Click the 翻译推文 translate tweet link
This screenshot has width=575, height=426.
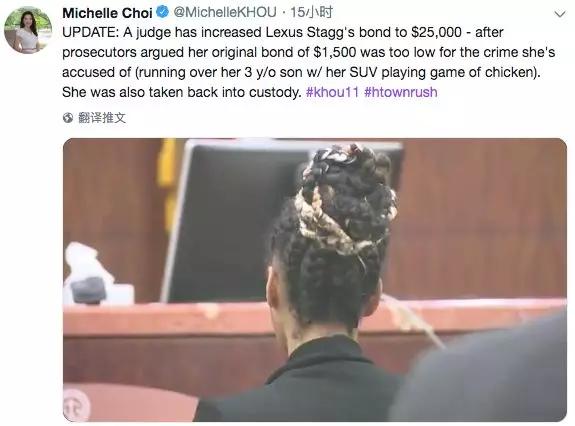pos(102,118)
